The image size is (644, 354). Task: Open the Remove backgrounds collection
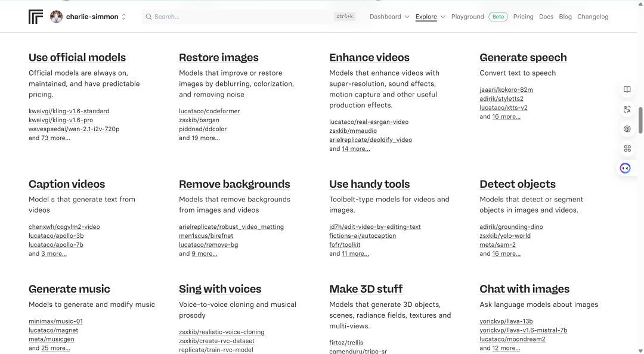tap(234, 184)
